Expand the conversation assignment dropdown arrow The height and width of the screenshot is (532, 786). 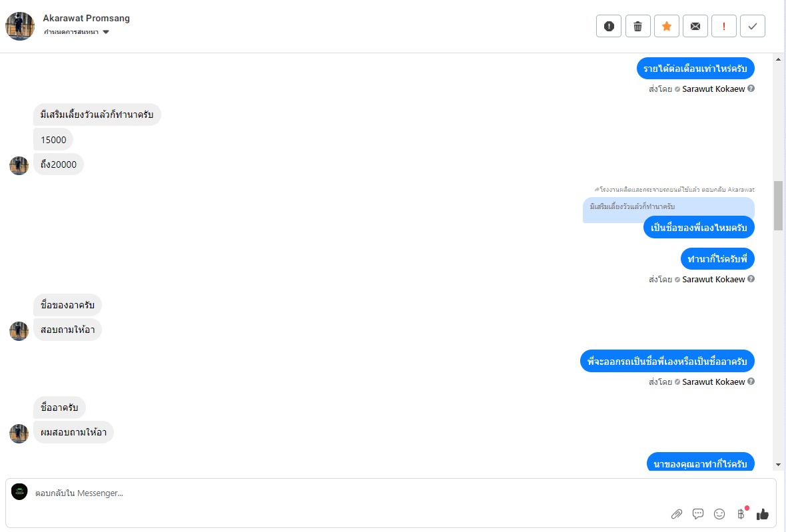pyautogui.click(x=106, y=32)
